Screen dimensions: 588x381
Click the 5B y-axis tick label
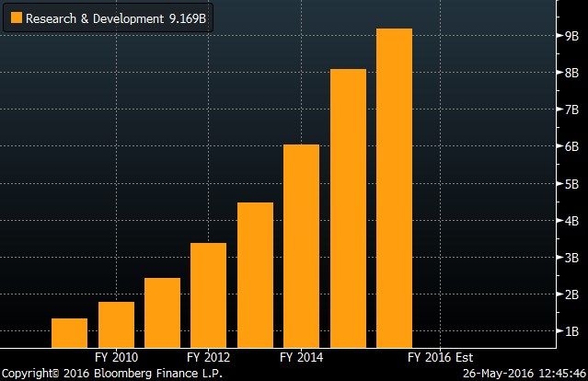(x=571, y=183)
